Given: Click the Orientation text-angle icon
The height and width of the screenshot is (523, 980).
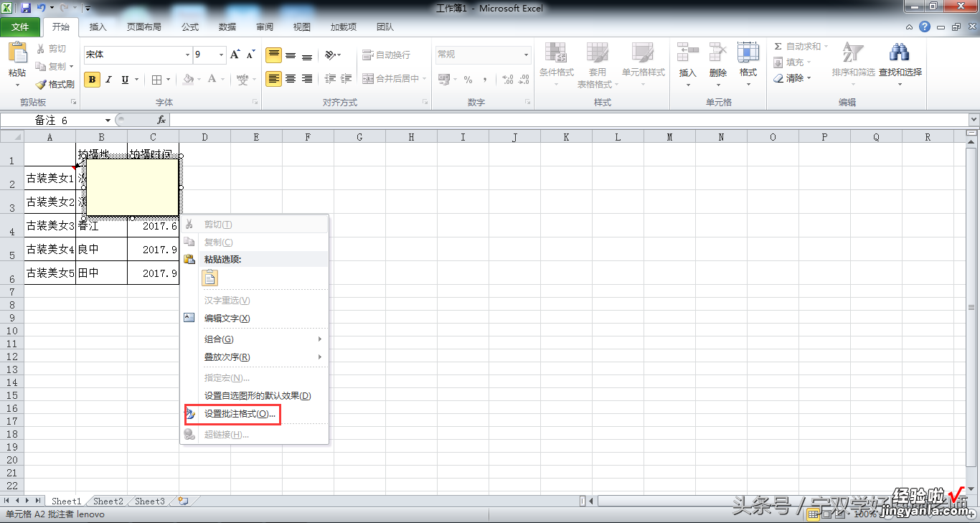Looking at the screenshot, I should coord(330,55).
